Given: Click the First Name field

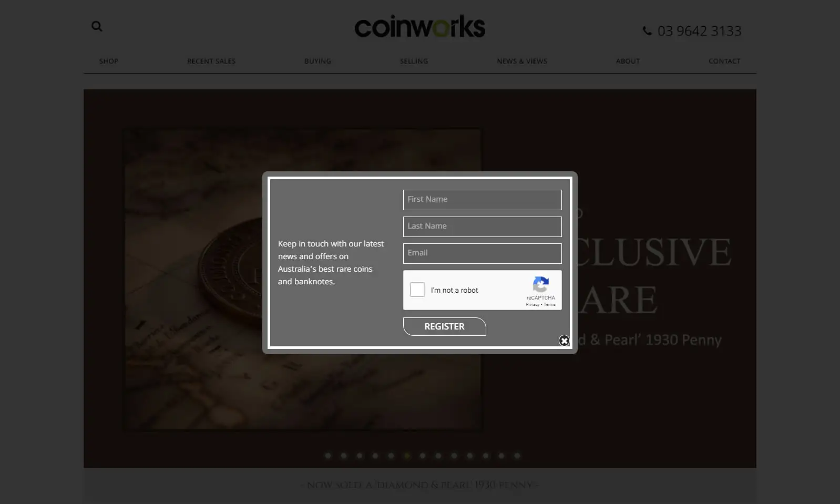Looking at the screenshot, I should coord(482,200).
